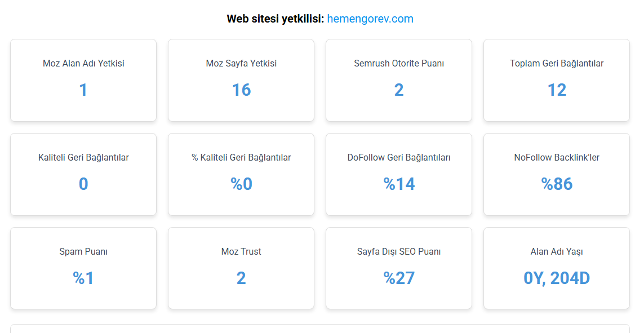The width and height of the screenshot is (644, 333).
Task: Click the NoFollow Backlink'ler %86 value
Action: tap(557, 184)
